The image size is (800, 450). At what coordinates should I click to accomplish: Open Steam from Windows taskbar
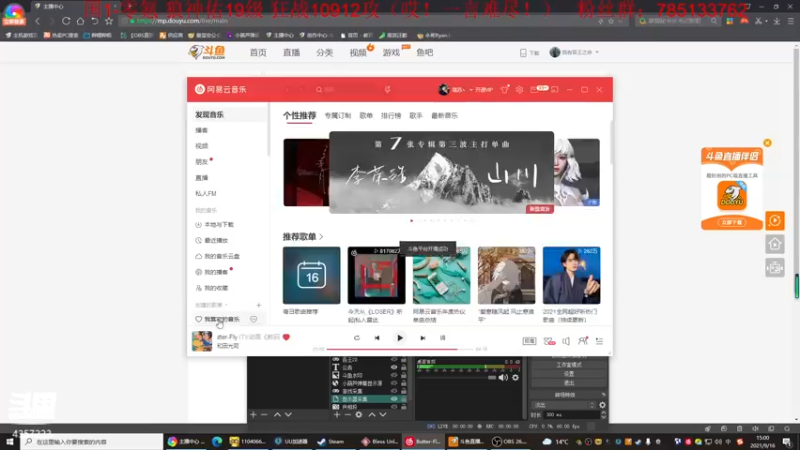click(x=331, y=441)
